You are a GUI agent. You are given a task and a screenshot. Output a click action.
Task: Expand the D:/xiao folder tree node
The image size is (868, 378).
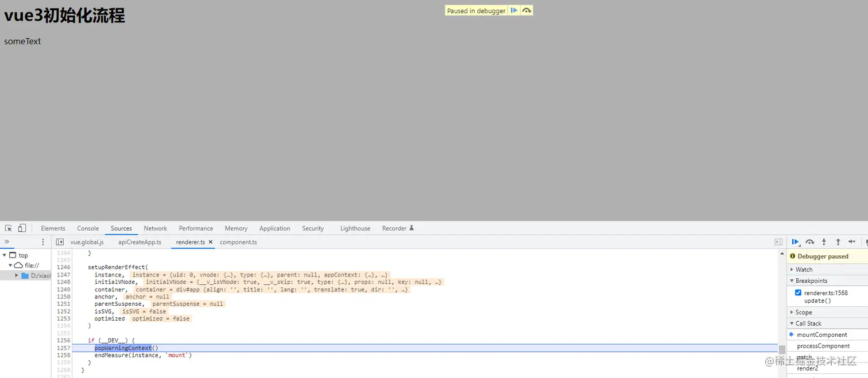tap(17, 276)
